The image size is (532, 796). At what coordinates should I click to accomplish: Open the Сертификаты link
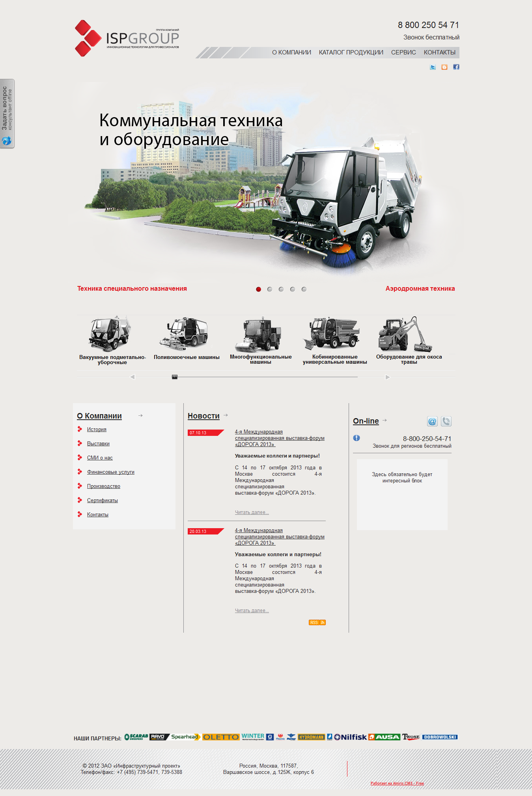click(103, 501)
